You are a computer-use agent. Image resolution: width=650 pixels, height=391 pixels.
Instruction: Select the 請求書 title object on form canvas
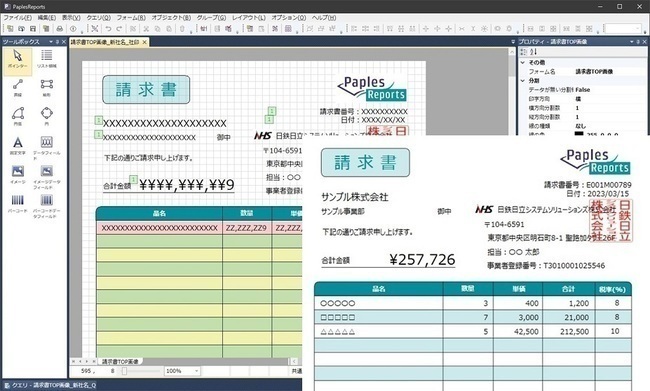pyautogui.click(x=146, y=90)
